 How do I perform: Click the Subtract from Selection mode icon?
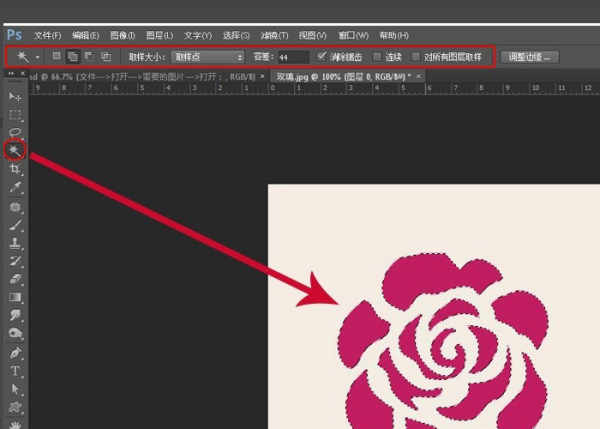[x=89, y=57]
